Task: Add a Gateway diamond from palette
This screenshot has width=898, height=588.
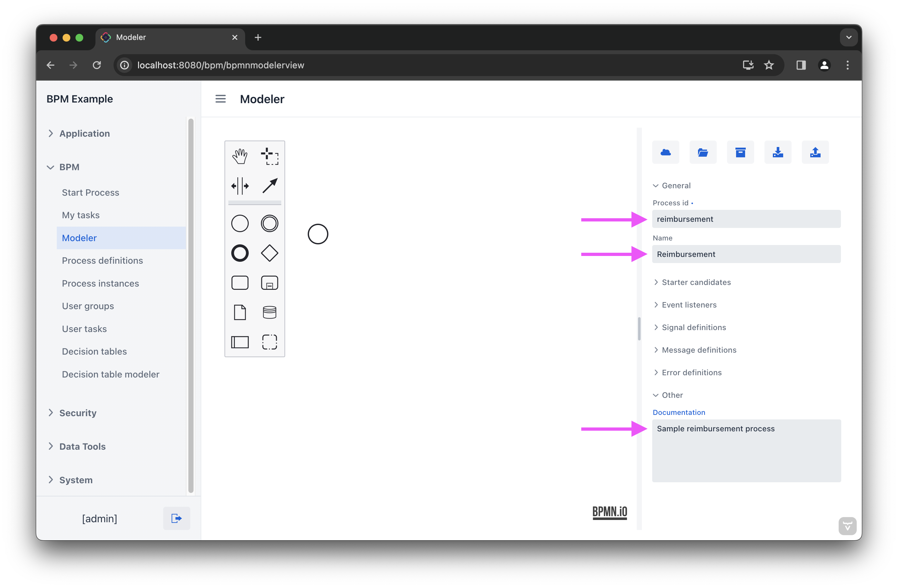Action: tap(269, 253)
